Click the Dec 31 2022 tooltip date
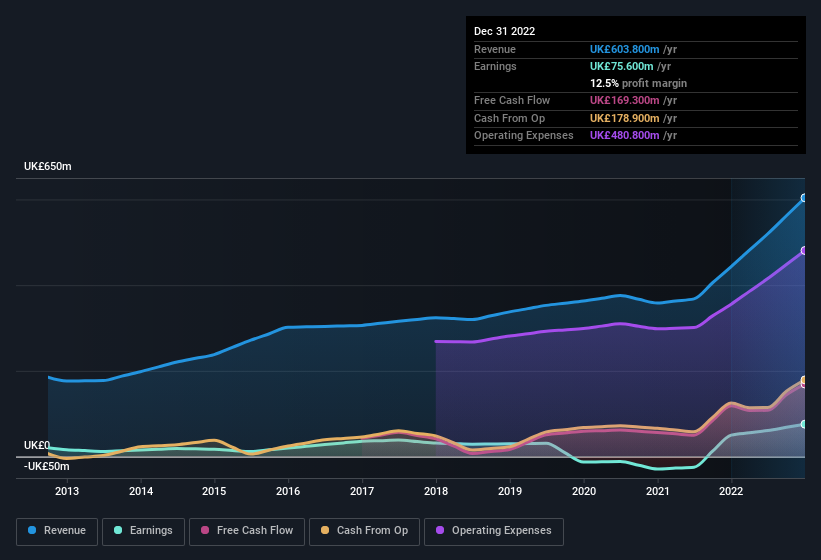821x560 pixels. (505, 31)
